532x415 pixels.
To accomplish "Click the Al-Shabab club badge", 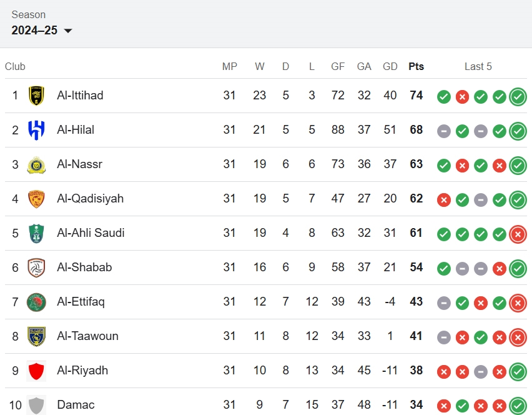I will tap(36, 267).
